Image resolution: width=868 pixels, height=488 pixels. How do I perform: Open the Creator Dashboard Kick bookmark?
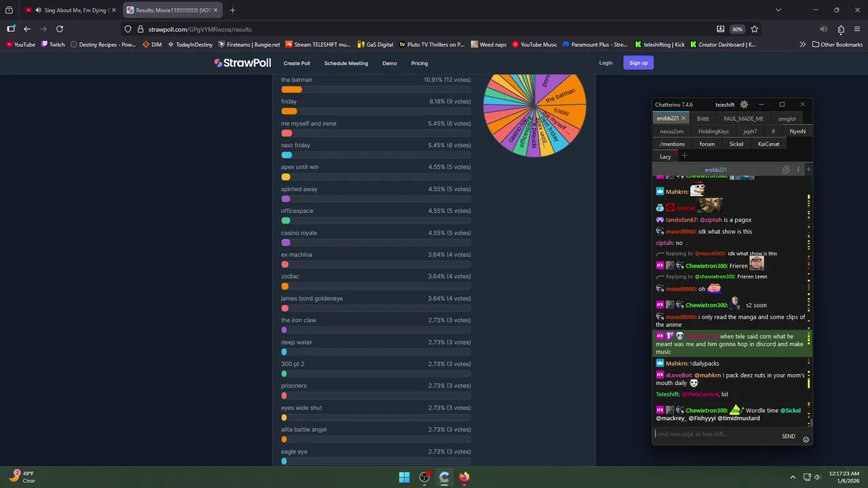pos(723,45)
